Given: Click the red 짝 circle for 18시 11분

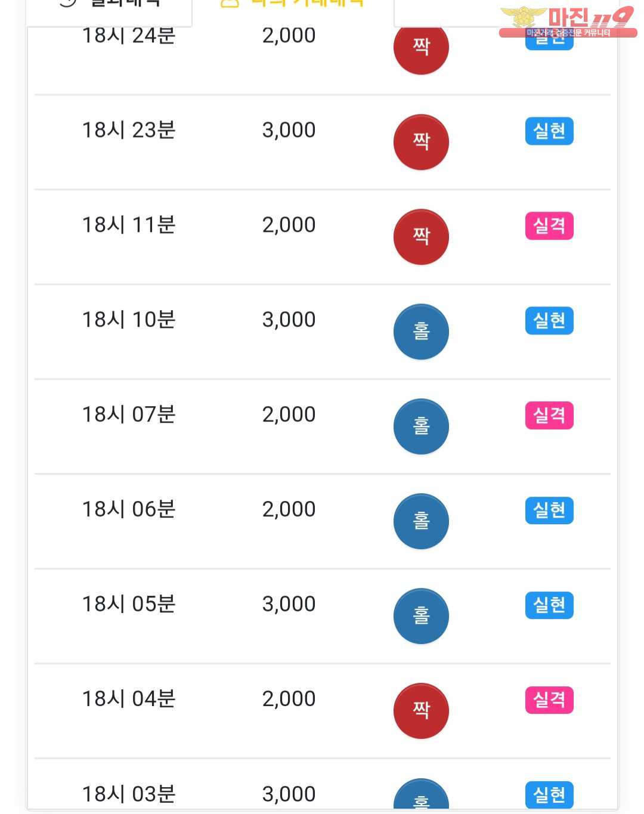Looking at the screenshot, I should [421, 237].
